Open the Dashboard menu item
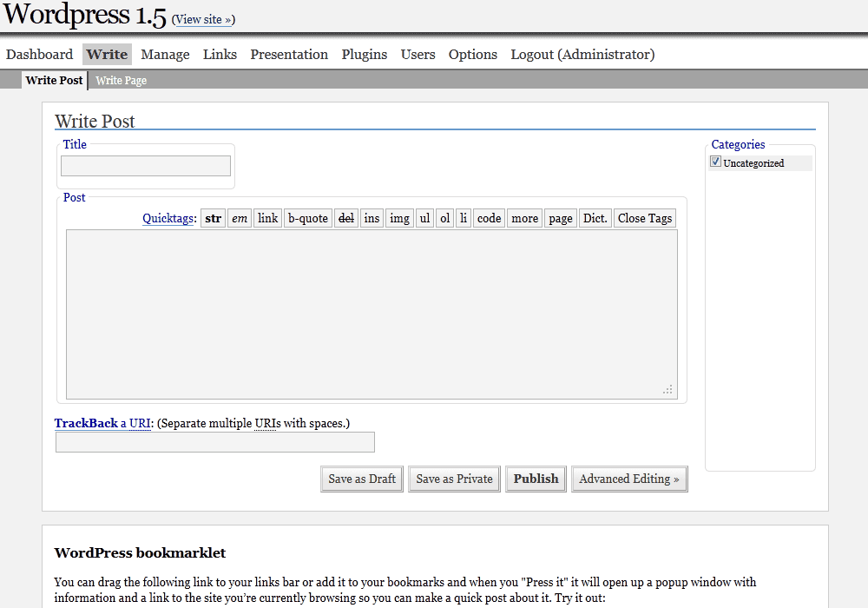The height and width of the screenshot is (608, 868). tap(39, 54)
